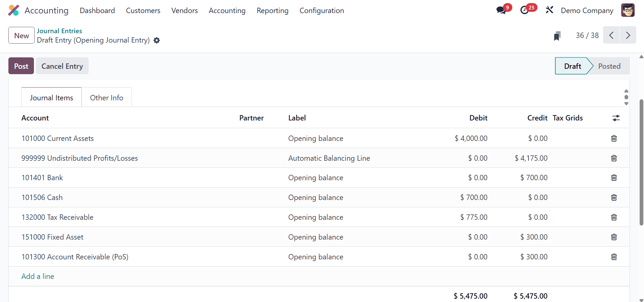Follow the Journal Entries breadcrumb link
This screenshot has width=644, height=302.
point(59,31)
